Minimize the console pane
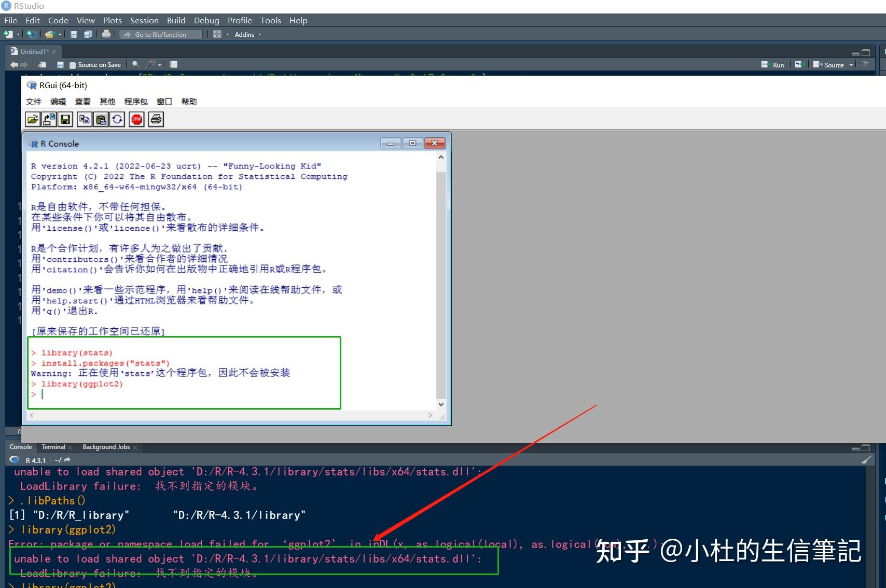Screen dimensions: 886x588 point(855,449)
